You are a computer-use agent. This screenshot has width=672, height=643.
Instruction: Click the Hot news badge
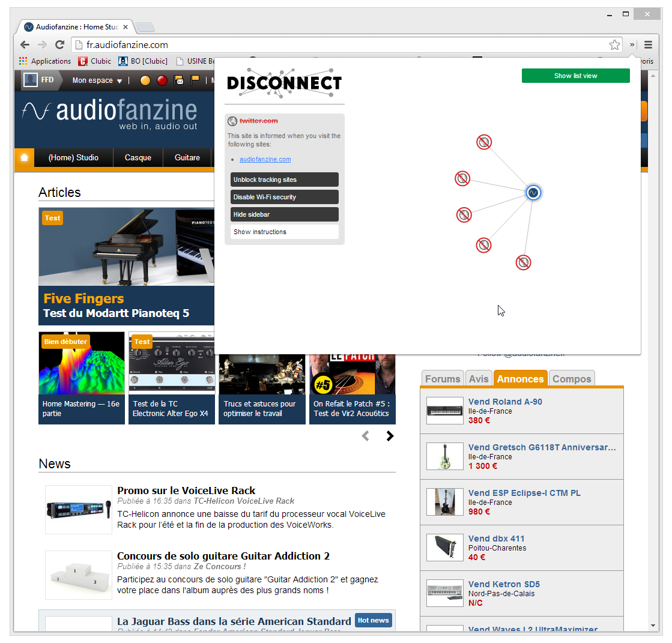pyautogui.click(x=374, y=620)
